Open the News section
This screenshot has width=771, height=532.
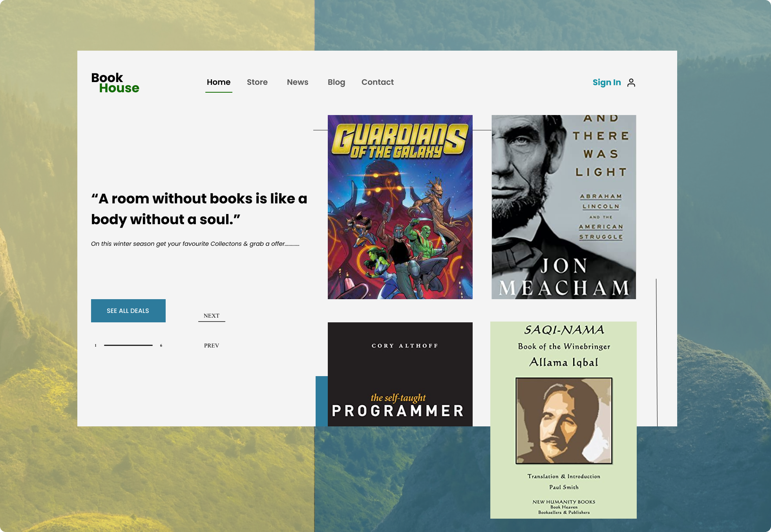click(x=298, y=82)
